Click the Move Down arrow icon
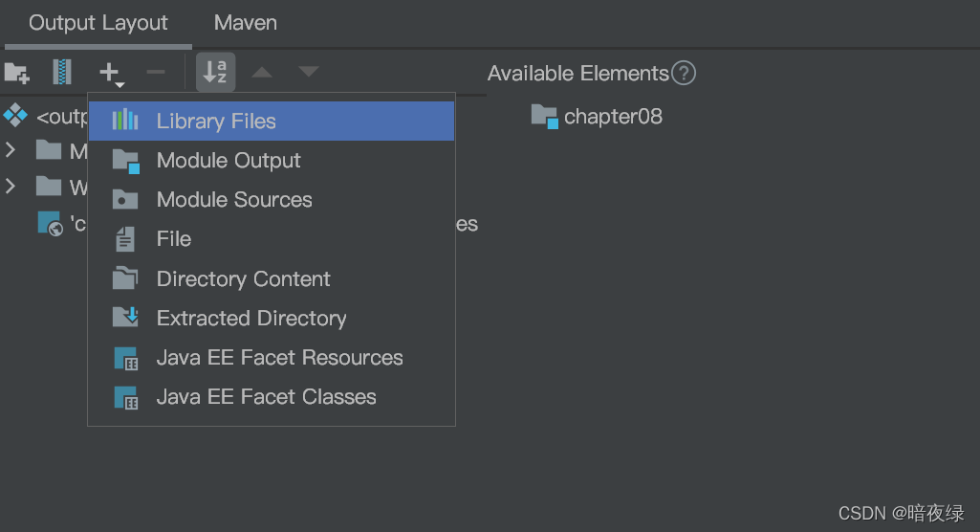This screenshot has height=532, width=980. click(x=308, y=72)
